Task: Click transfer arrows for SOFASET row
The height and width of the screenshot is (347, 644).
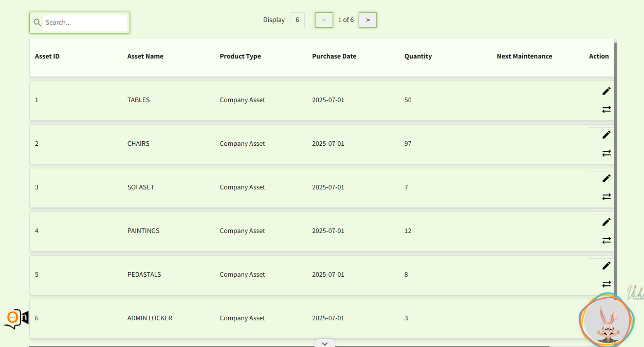Action: click(x=606, y=197)
